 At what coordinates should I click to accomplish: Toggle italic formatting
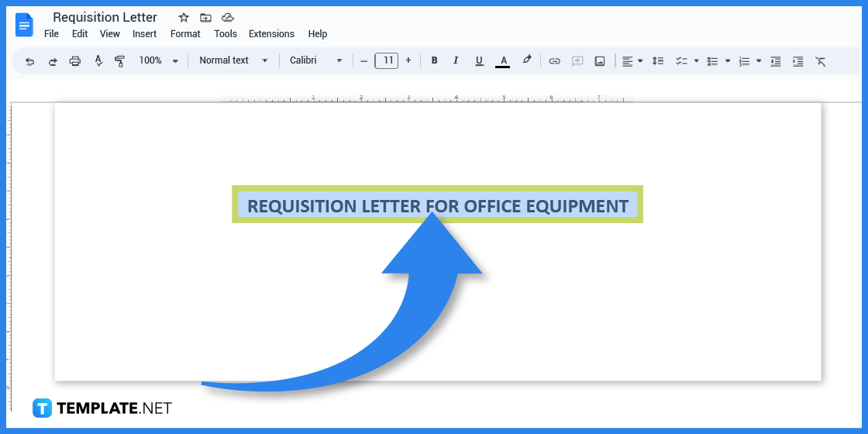(x=456, y=60)
